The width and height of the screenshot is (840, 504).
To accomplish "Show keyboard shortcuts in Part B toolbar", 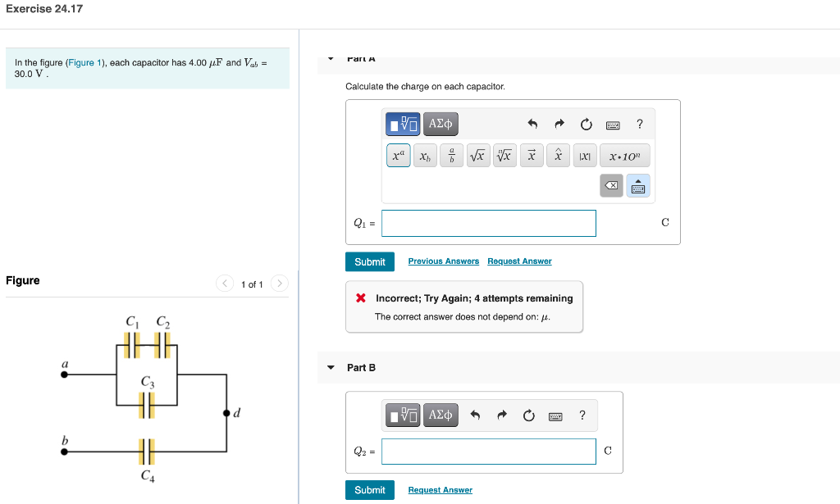I will pyautogui.click(x=555, y=416).
